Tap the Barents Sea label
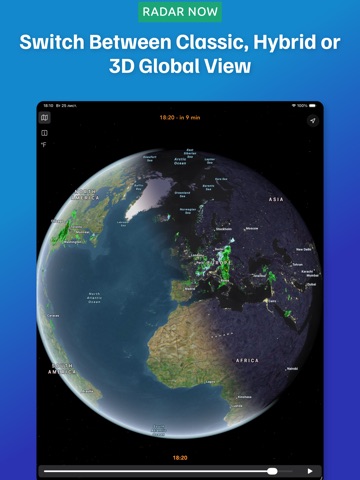This screenshot has width=360, height=480. [x=208, y=187]
